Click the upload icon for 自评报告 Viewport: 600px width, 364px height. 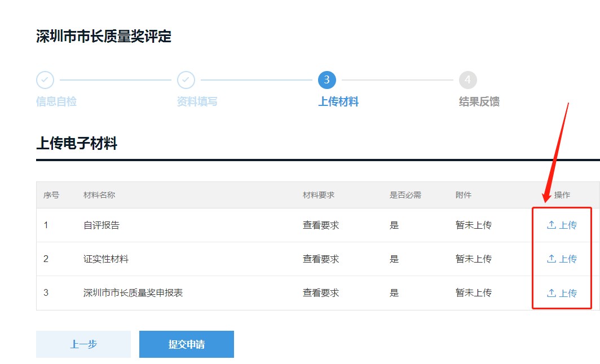tap(551, 225)
